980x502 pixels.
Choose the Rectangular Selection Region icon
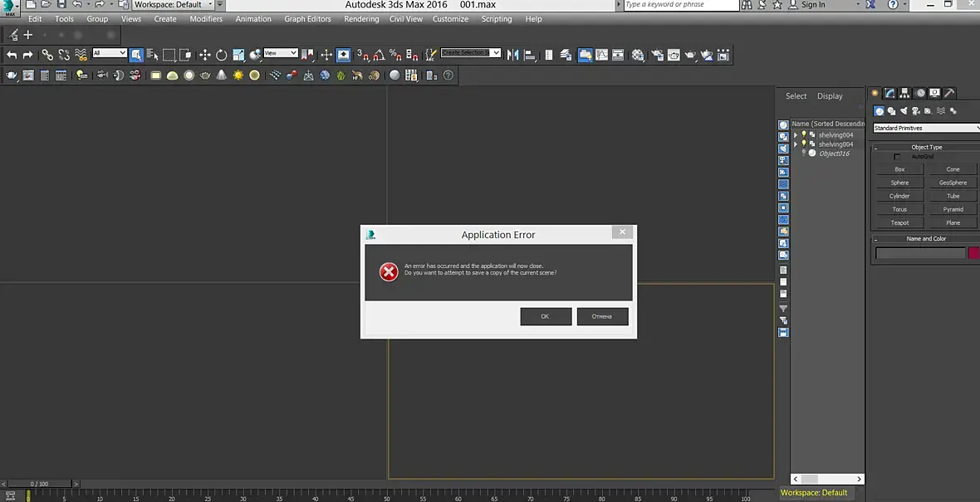click(169, 55)
